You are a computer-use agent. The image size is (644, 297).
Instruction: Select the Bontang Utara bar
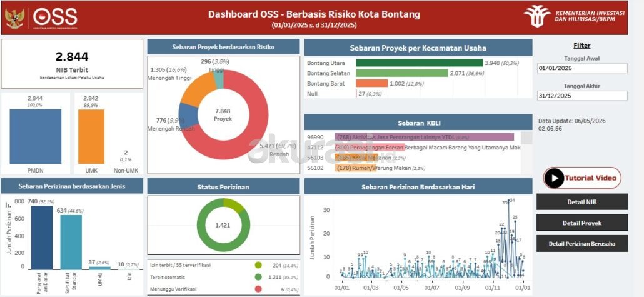[419, 63]
